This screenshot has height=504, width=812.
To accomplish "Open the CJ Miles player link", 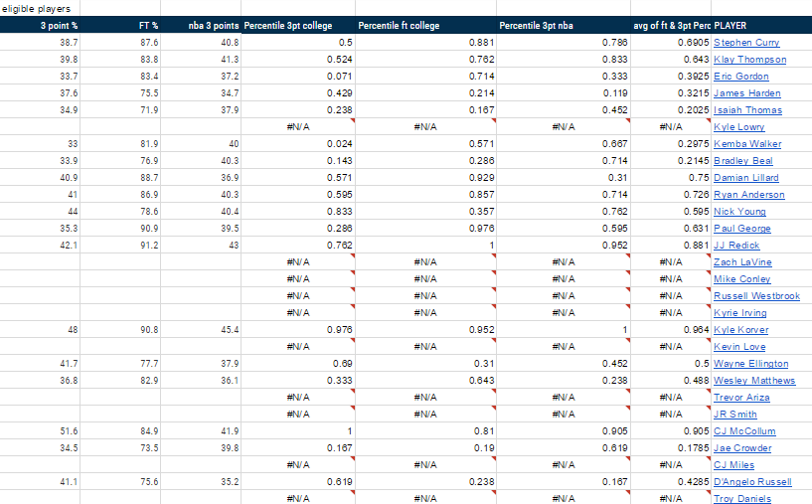I will (733, 465).
